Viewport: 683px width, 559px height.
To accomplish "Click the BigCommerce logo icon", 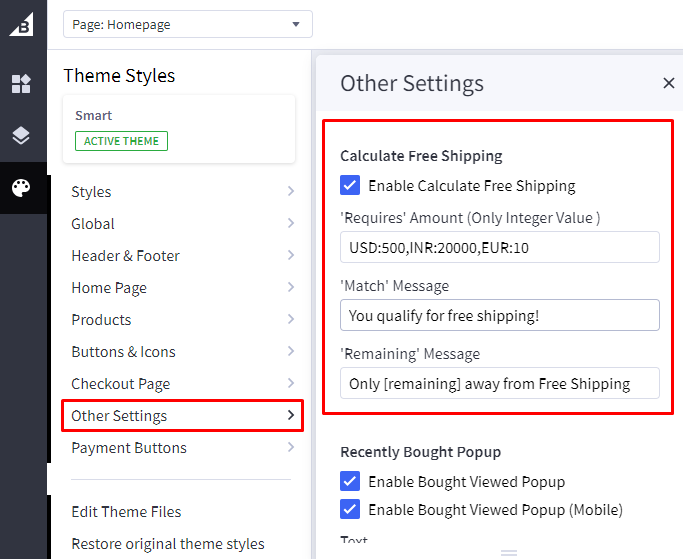I will 22,24.
